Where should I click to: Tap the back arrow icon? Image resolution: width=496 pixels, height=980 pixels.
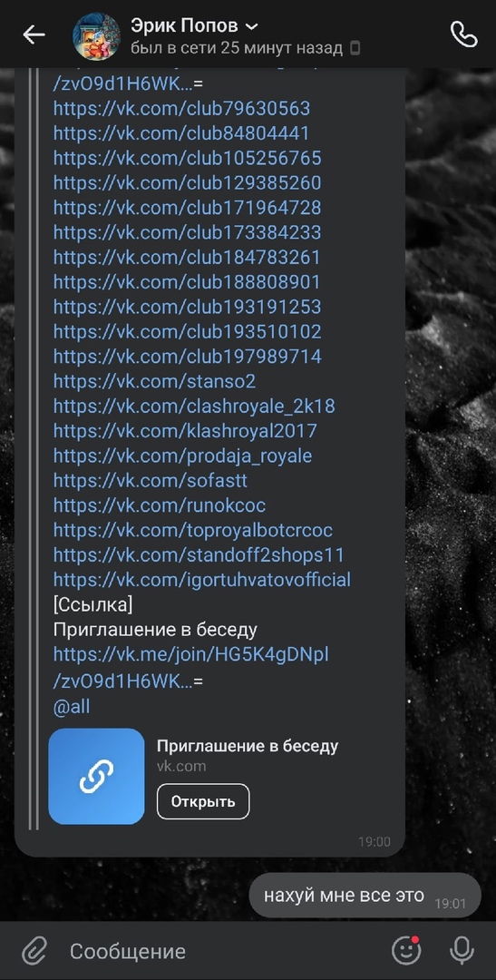point(34,35)
